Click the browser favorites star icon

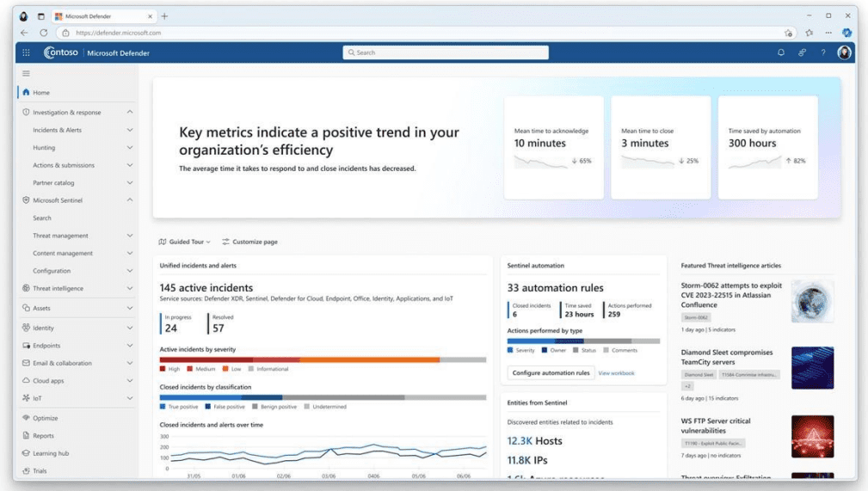pos(810,33)
